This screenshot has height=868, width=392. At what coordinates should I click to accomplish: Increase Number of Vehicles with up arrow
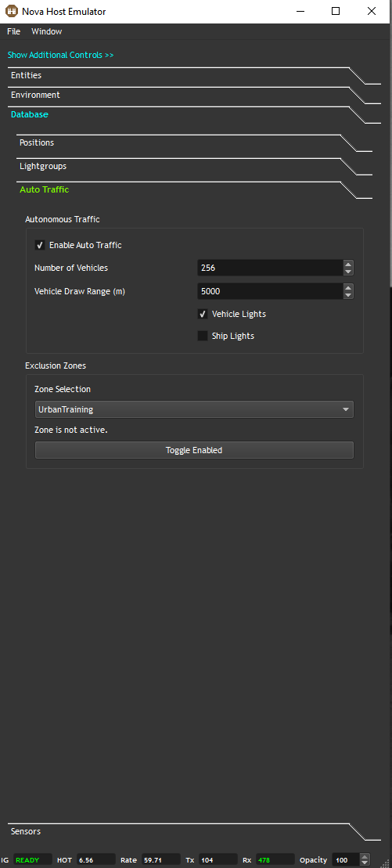tap(347, 264)
